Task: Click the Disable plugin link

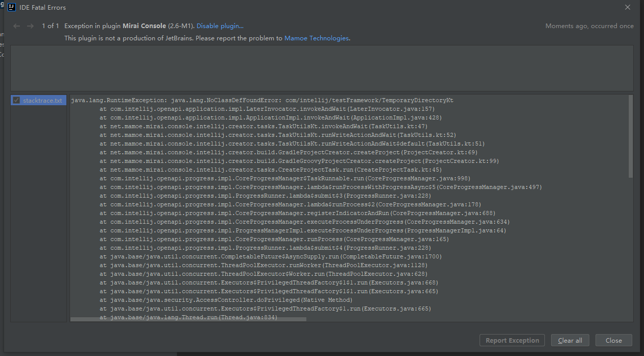Action: [220, 26]
